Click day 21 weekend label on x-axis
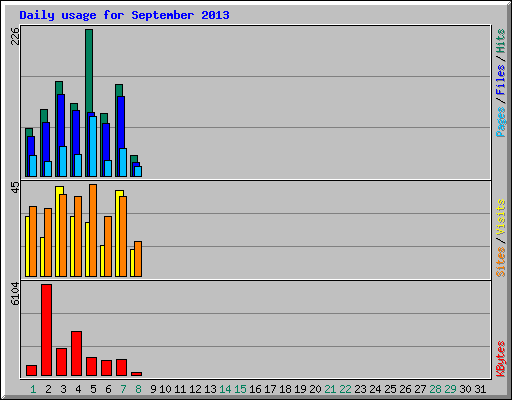The width and height of the screenshot is (512, 400). [x=330, y=389]
